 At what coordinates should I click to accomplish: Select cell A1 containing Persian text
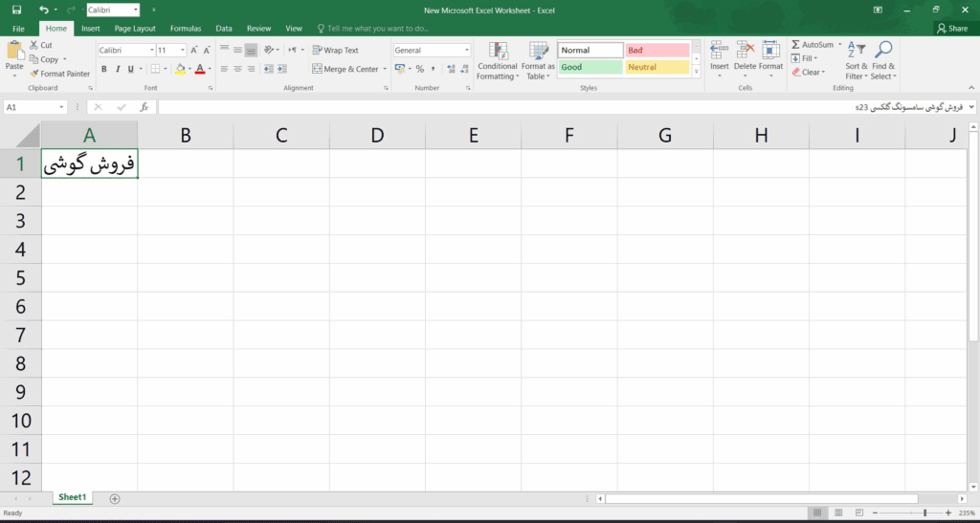tap(89, 163)
